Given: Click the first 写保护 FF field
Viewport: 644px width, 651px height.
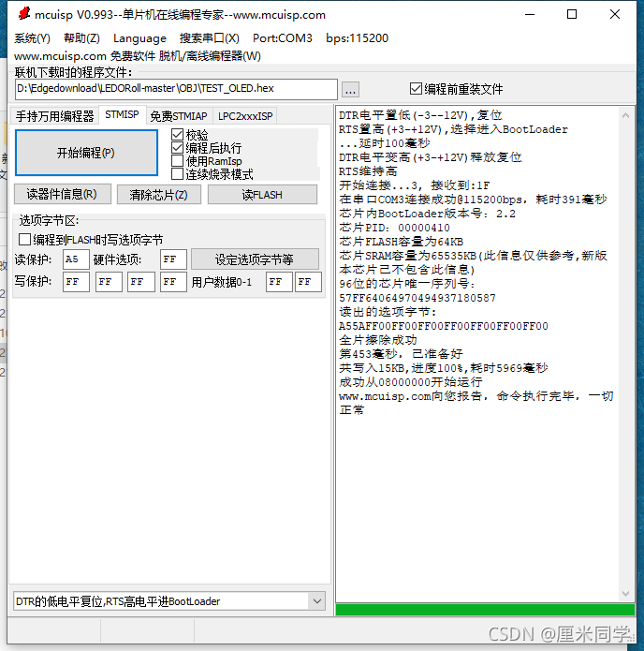Looking at the screenshot, I should click(x=76, y=282).
